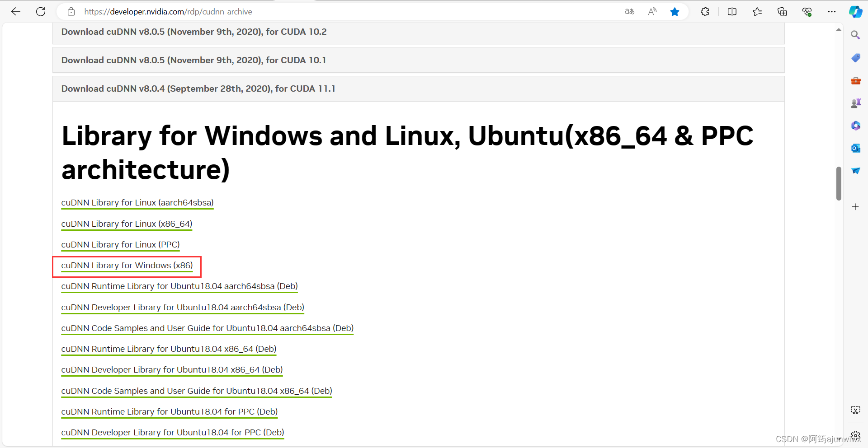This screenshot has width=868, height=448.
Task: Click the scrollbar up arrow
Action: [x=839, y=30]
